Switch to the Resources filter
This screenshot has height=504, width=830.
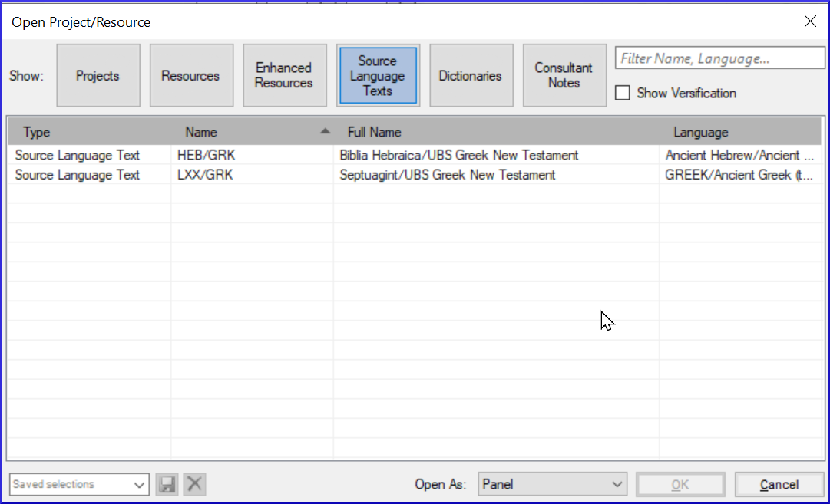[191, 76]
